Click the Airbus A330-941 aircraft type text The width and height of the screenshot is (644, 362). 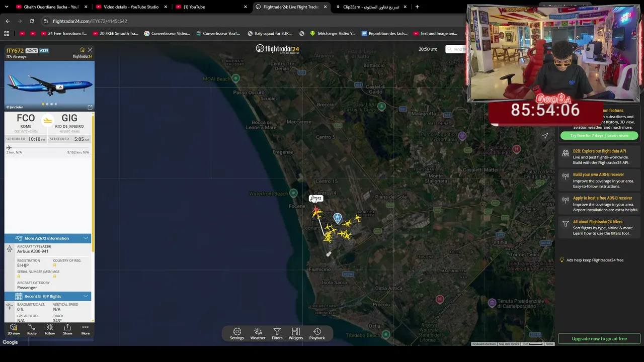[x=32, y=251]
